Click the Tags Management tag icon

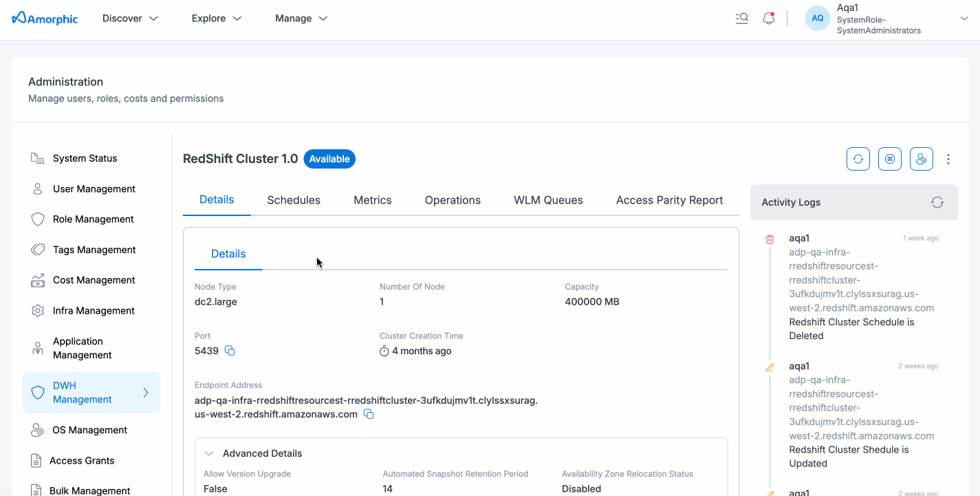click(38, 250)
